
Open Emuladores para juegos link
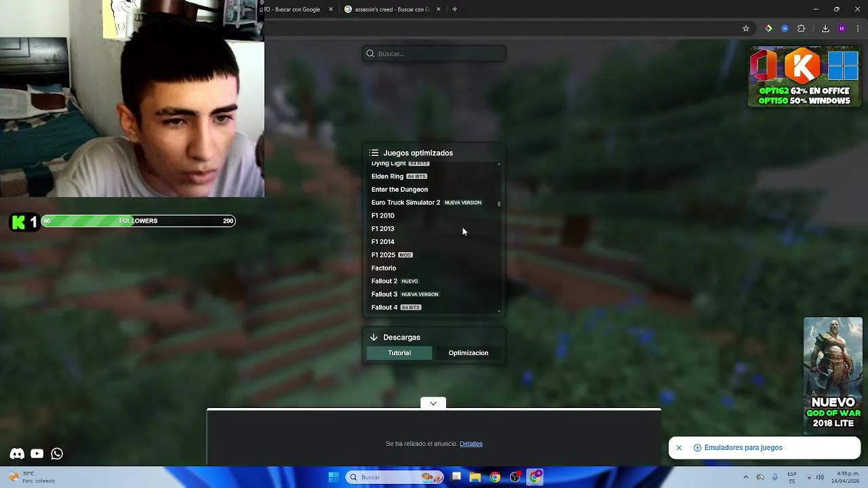click(x=743, y=447)
